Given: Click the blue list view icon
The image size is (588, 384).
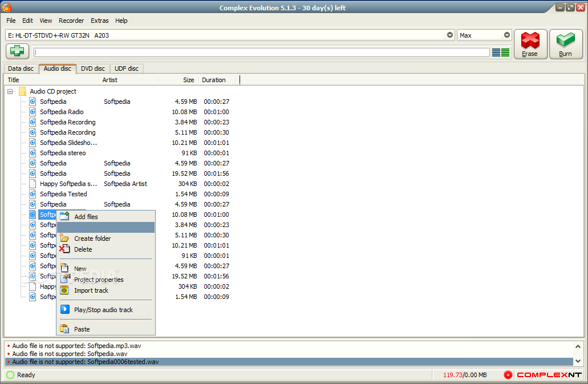Looking at the screenshot, I should tap(496, 52).
